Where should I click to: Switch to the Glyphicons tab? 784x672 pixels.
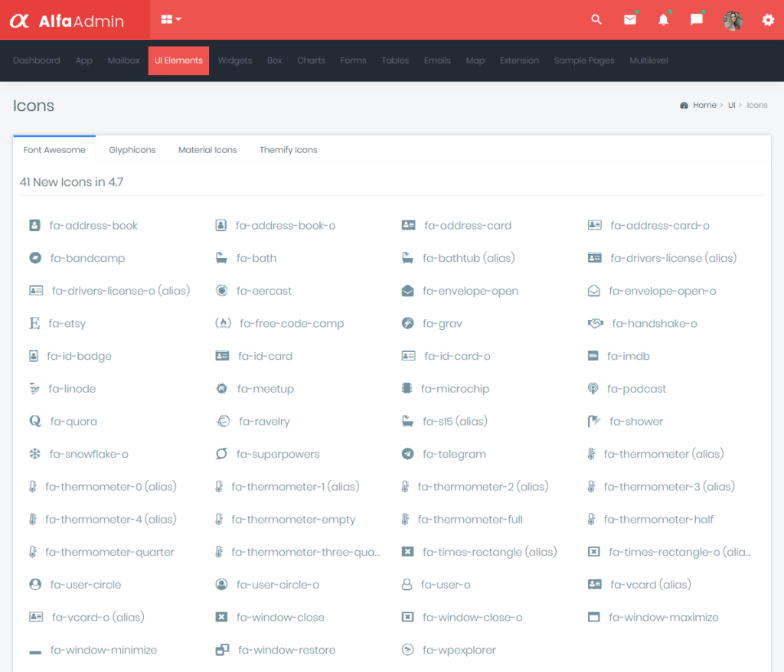pos(132,149)
